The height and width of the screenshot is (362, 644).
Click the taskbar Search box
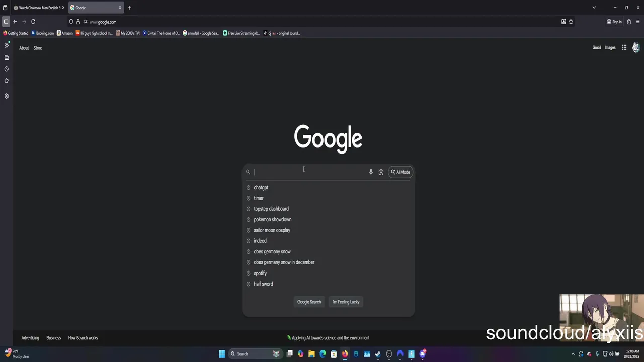(255, 354)
